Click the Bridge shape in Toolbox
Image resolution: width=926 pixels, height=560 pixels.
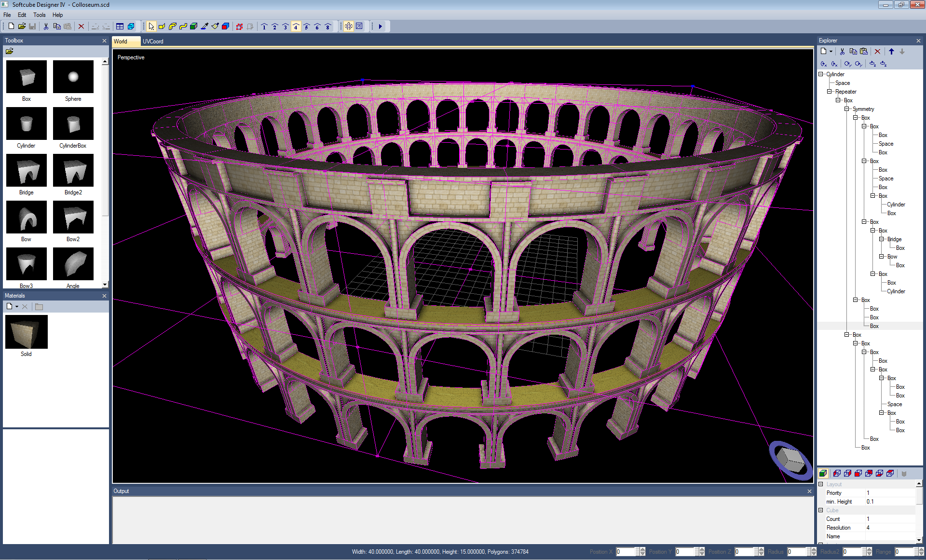(x=27, y=170)
